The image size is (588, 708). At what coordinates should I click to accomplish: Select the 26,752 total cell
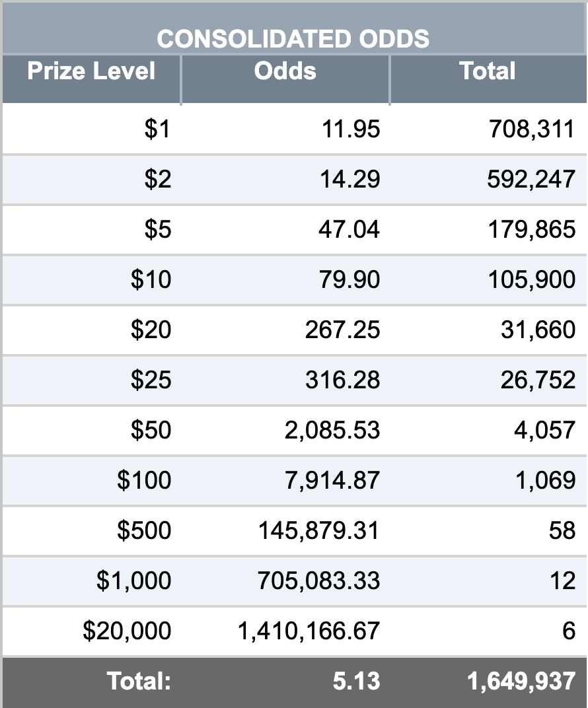point(538,380)
